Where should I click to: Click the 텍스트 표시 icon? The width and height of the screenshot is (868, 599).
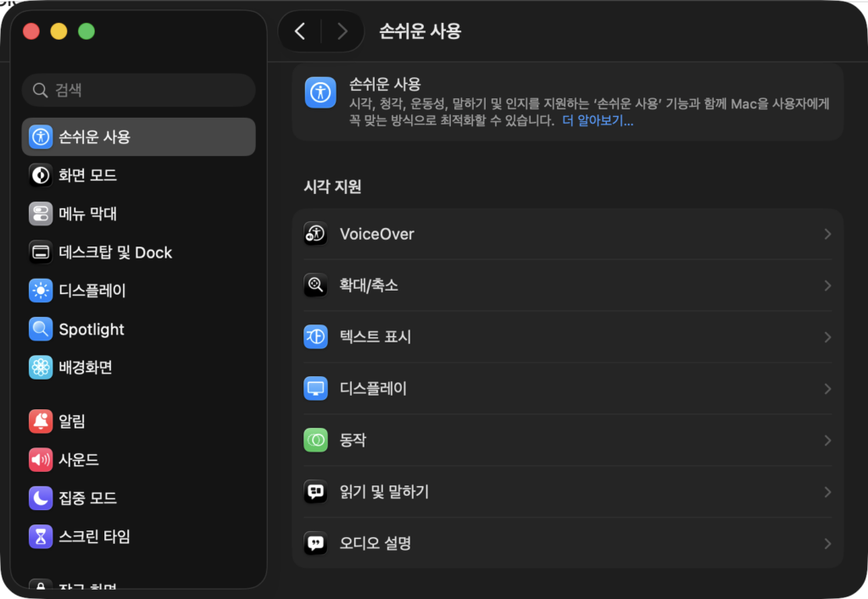tap(315, 337)
